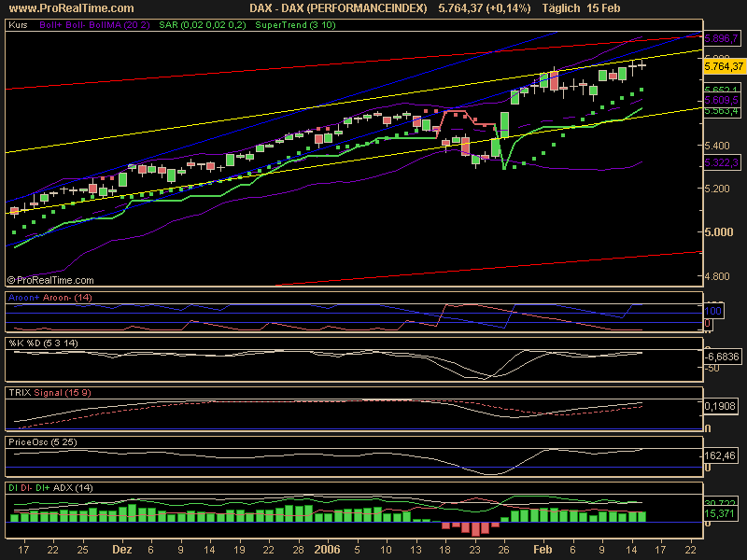Viewport: 747px width, 560px height.
Task: Click the 15,371 ADX value
Action: [x=720, y=513]
